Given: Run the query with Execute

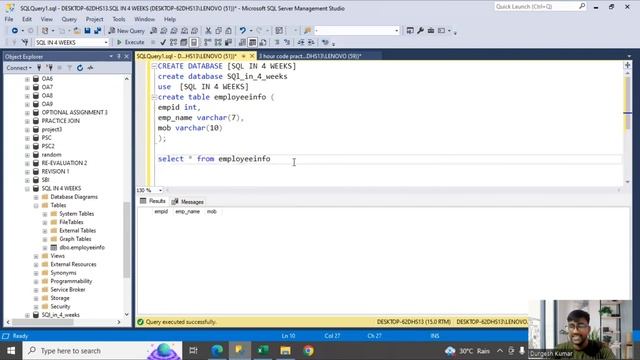Looking at the screenshot, I should tap(131, 42).
